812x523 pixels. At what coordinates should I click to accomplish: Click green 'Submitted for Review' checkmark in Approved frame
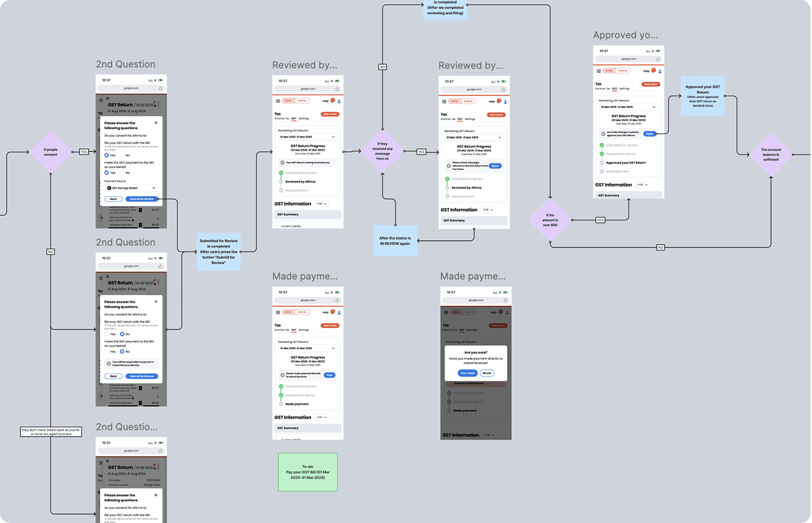(x=602, y=146)
